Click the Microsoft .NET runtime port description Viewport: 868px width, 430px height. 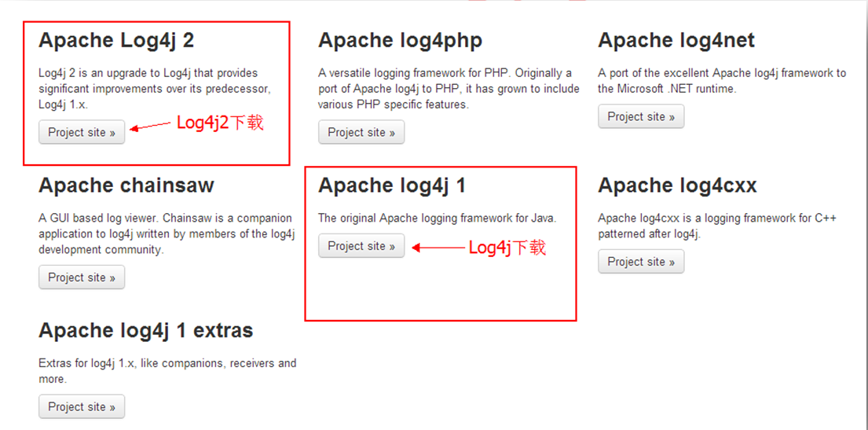click(722, 81)
